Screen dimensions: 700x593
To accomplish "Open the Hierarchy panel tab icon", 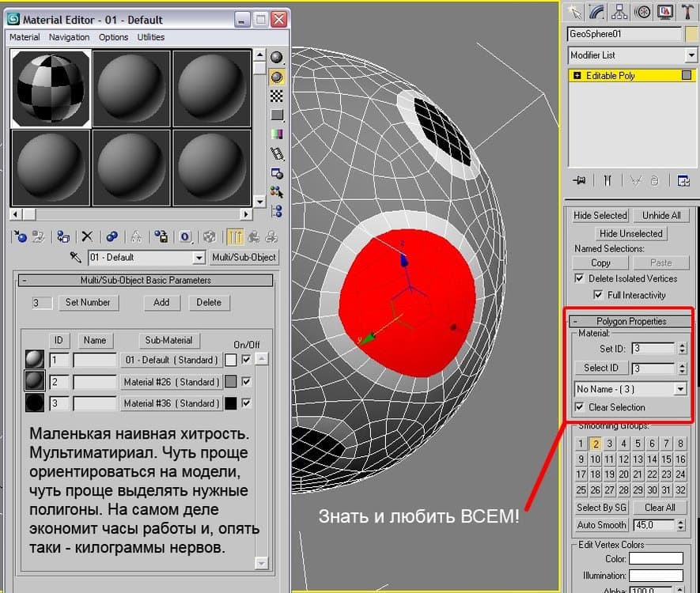I will coord(619,12).
